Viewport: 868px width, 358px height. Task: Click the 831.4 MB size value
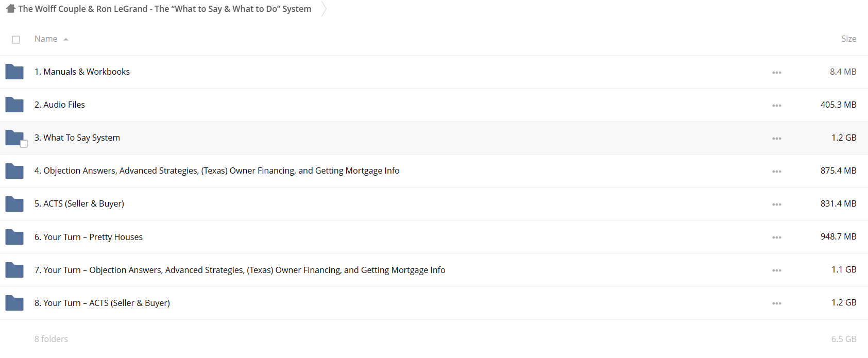tap(838, 203)
